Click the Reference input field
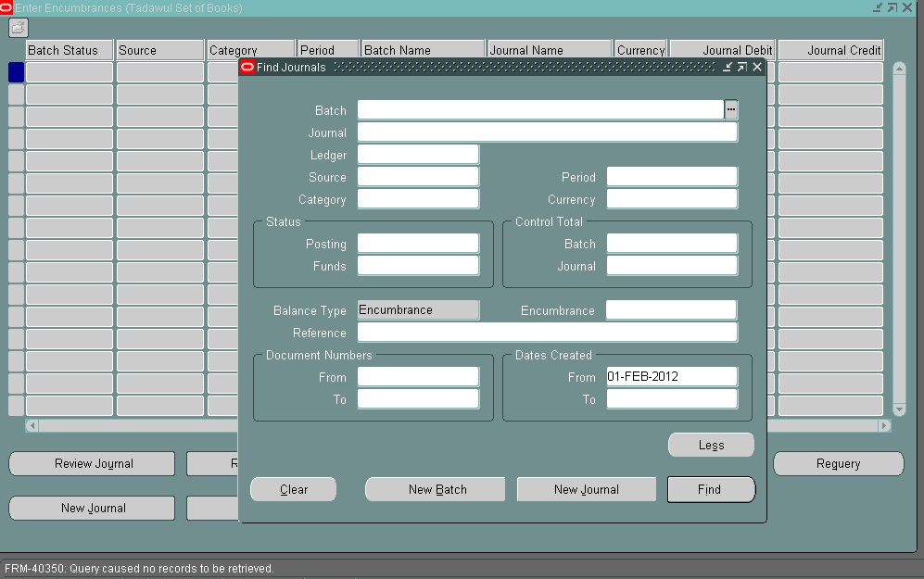Image resolution: width=924 pixels, height=579 pixels. point(547,333)
